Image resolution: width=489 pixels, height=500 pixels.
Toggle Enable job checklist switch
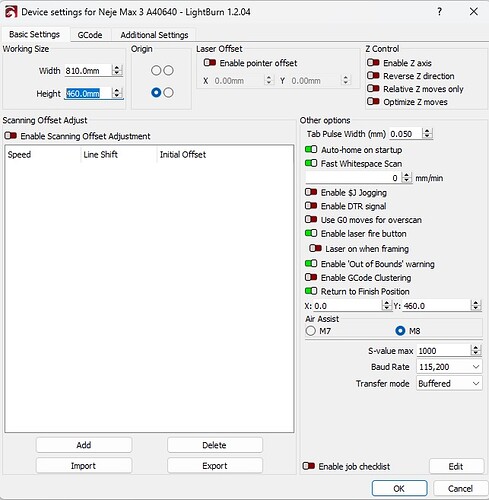coord(309,466)
